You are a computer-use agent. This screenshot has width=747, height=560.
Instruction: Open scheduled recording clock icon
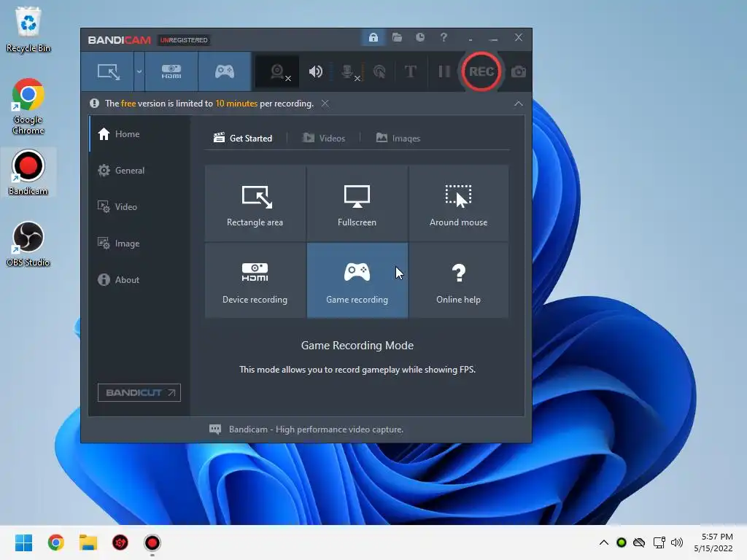(x=419, y=38)
